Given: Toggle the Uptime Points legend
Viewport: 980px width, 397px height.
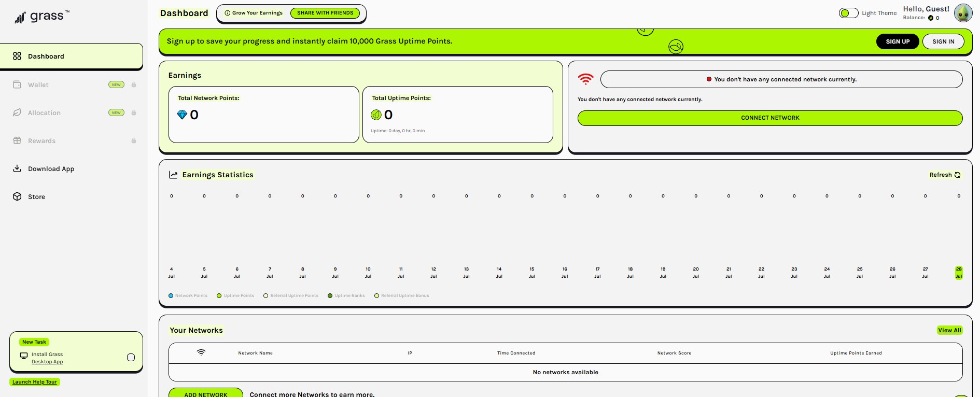Looking at the screenshot, I should (x=235, y=295).
